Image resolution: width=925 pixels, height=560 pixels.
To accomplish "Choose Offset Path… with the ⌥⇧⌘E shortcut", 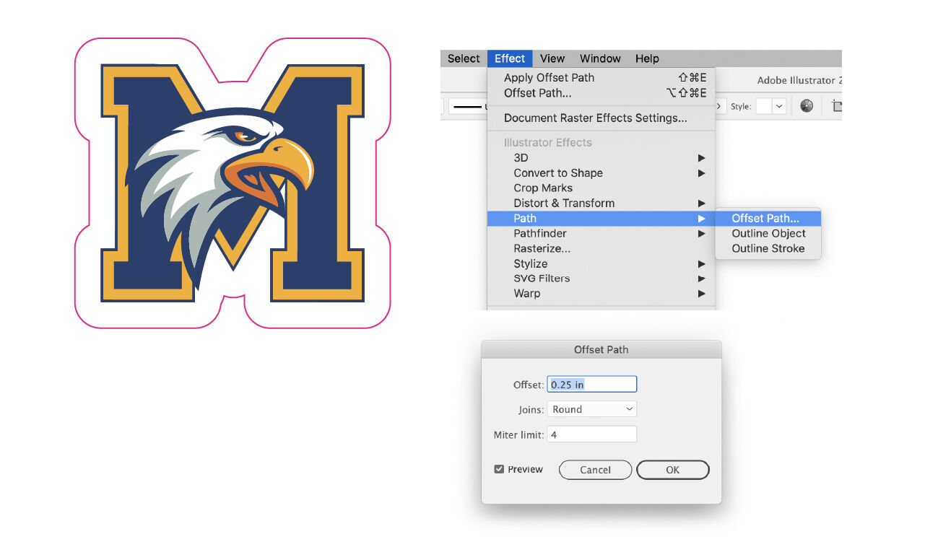I will [x=601, y=93].
